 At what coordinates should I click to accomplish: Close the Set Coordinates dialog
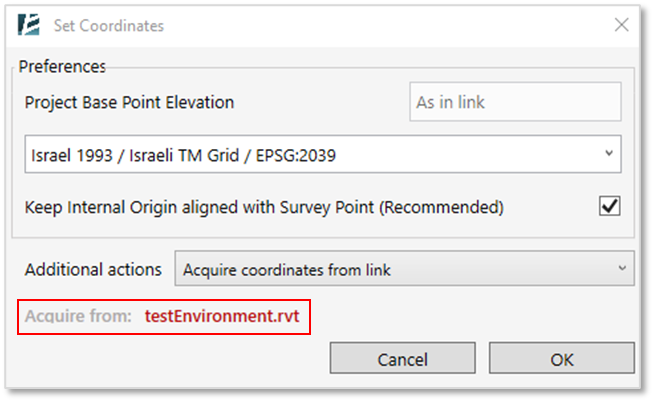(x=621, y=25)
